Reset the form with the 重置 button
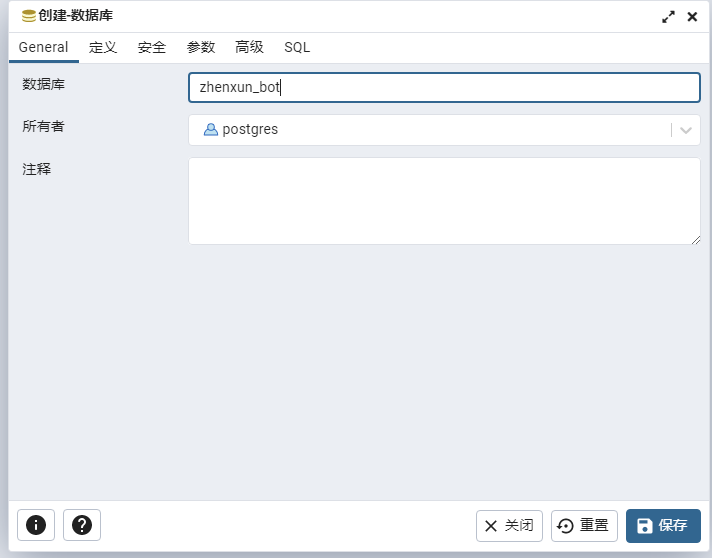This screenshot has height=558, width=712. click(x=584, y=526)
